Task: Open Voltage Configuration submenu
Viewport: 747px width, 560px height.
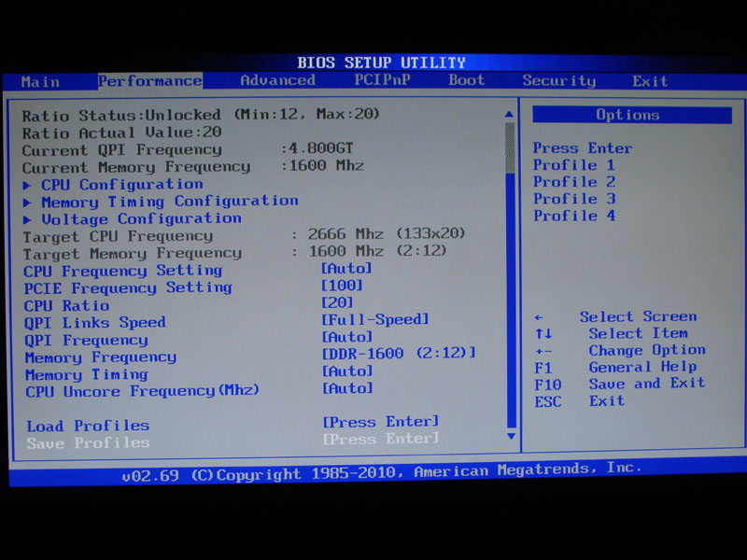Action: (142, 219)
